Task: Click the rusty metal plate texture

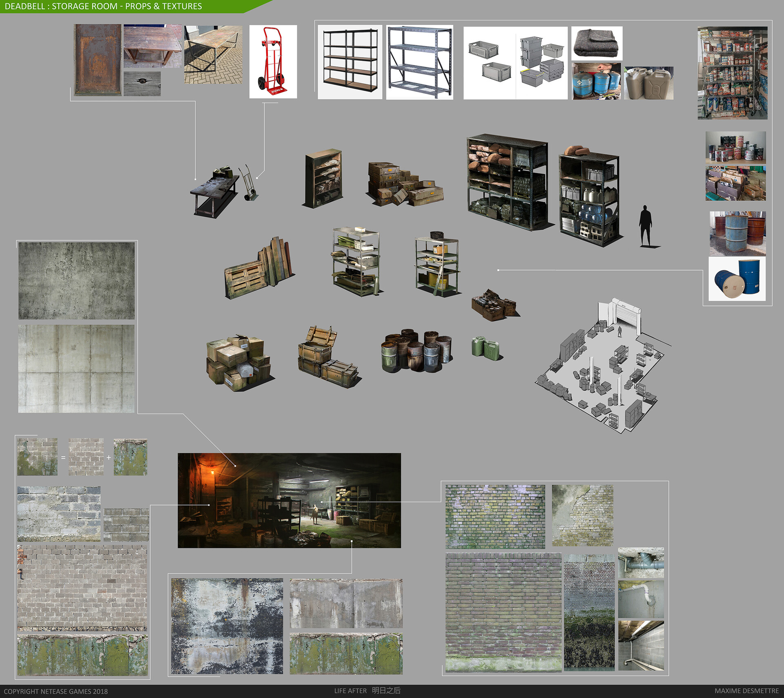Action: 98,60
